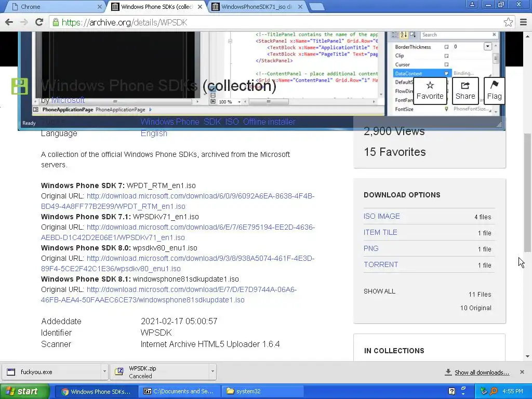Close the Chrome tab
The image size is (532, 399).
pos(99,7)
